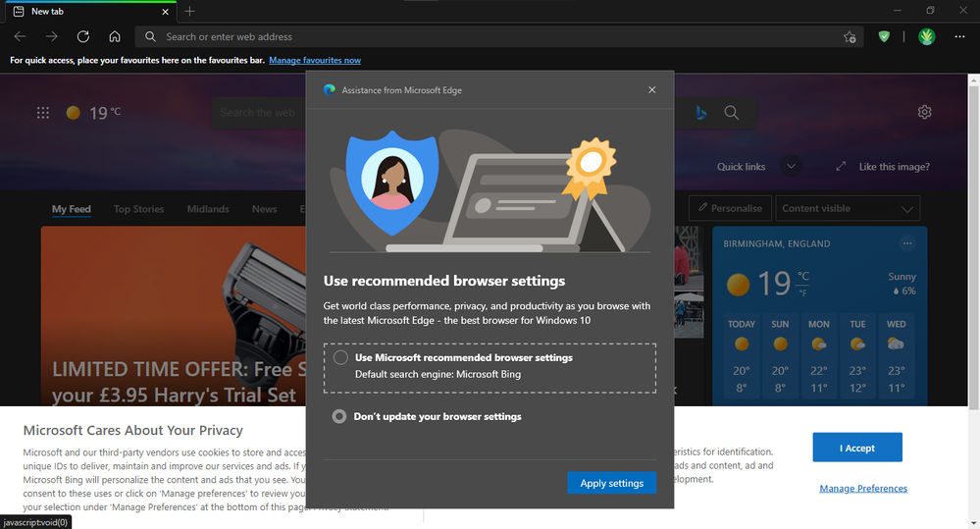Viewport: 980px width, 529px height.
Task: Expand the Quick links chevron
Action: pyautogui.click(x=791, y=166)
